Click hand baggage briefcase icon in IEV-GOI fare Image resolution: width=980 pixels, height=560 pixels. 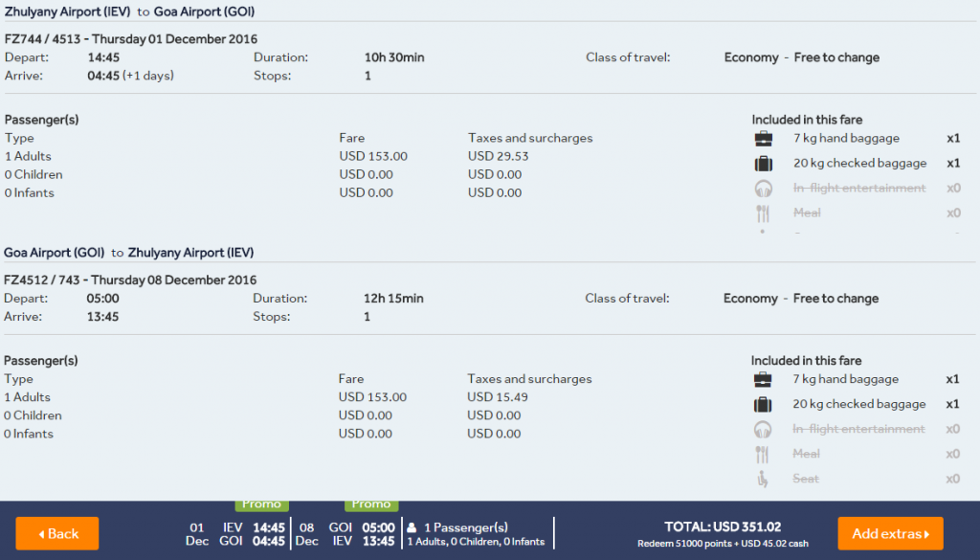[x=763, y=138]
